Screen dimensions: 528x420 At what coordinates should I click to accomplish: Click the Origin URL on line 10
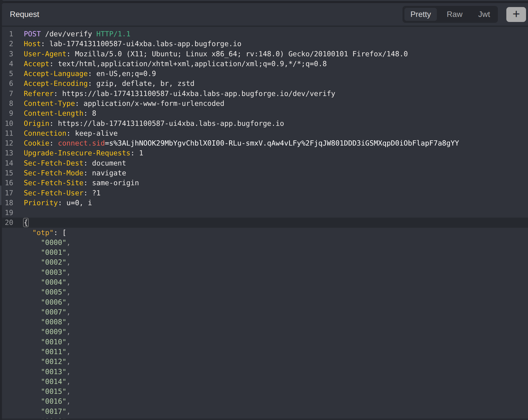coord(170,123)
